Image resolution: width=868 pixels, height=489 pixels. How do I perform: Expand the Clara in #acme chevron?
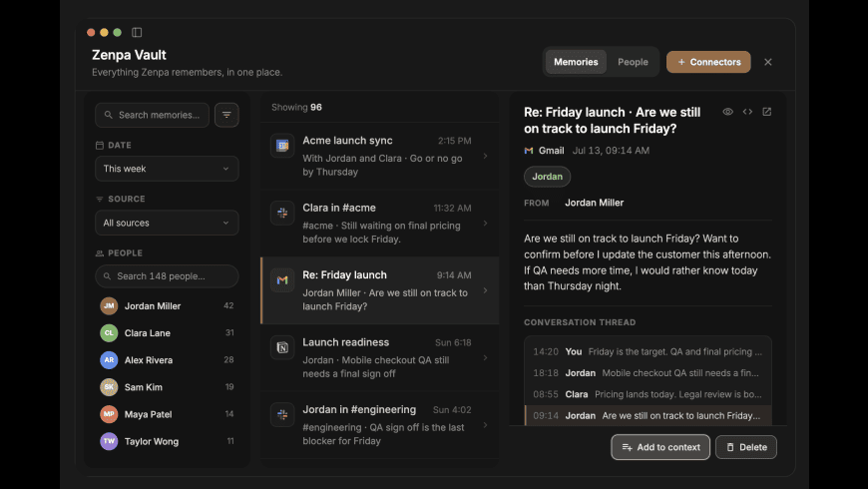tap(486, 224)
